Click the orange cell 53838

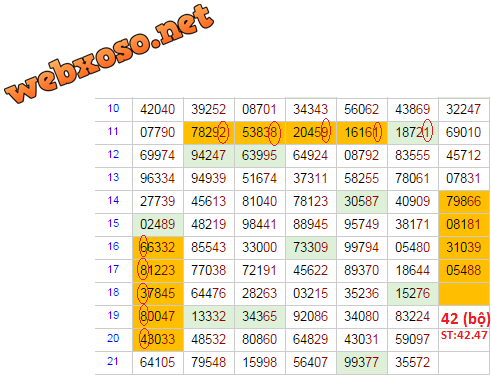(260, 133)
